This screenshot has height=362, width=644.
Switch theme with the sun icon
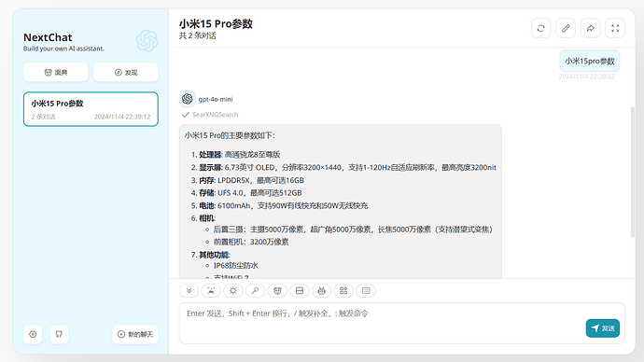click(x=233, y=290)
